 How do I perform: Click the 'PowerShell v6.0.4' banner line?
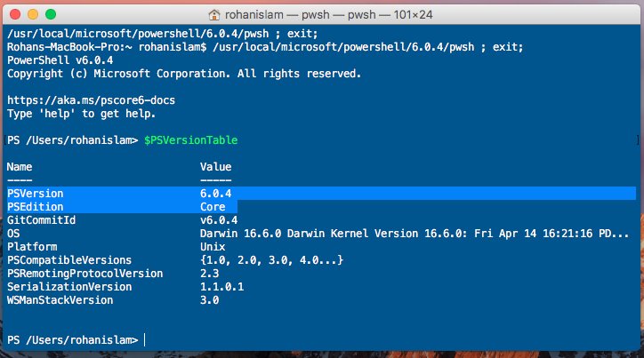[60, 60]
